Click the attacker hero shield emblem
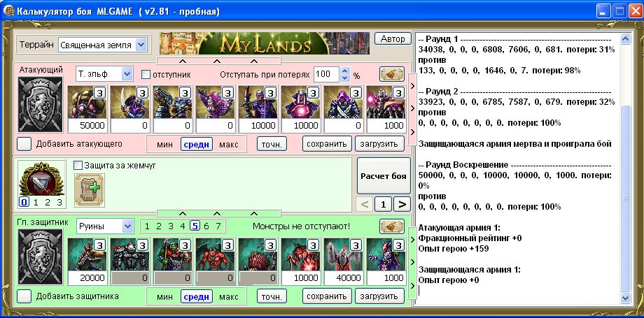Screen dimensions: 644x318 pyautogui.click(x=41, y=104)
